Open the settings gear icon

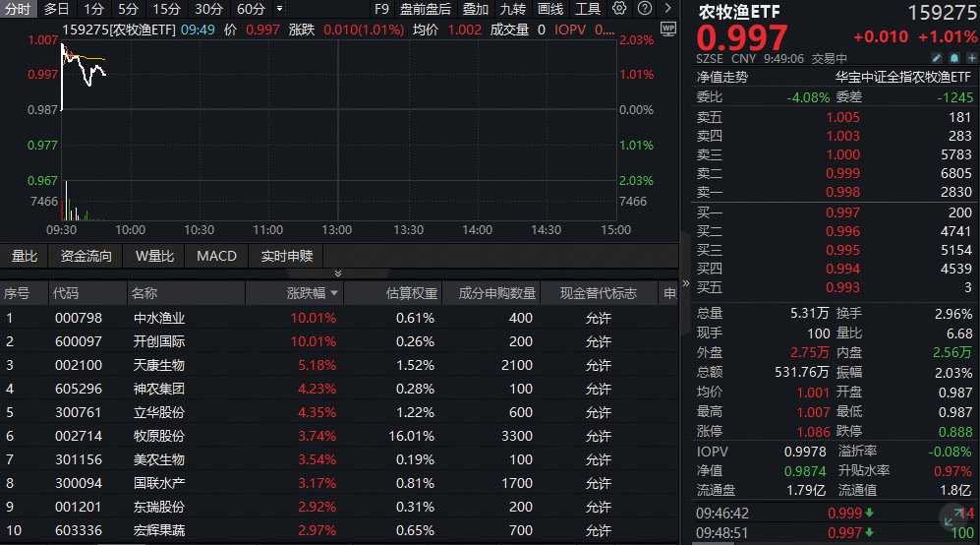click(620, 9)
